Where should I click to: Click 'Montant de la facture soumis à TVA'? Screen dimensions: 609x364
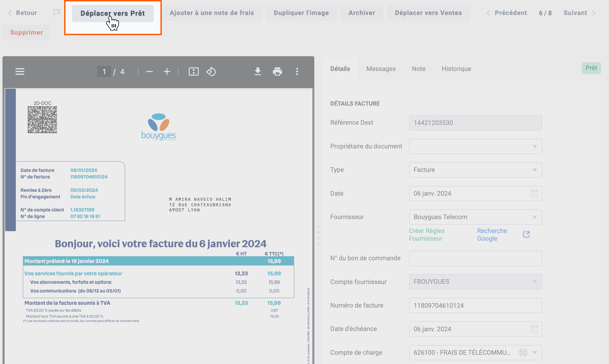pyautogui.click(x=67, y=303)
